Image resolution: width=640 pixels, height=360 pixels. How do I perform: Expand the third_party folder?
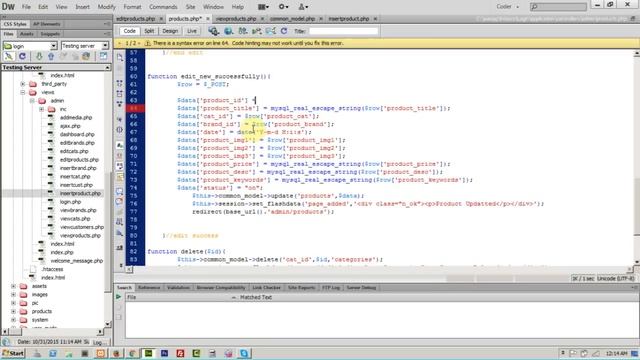coord(23,84)
